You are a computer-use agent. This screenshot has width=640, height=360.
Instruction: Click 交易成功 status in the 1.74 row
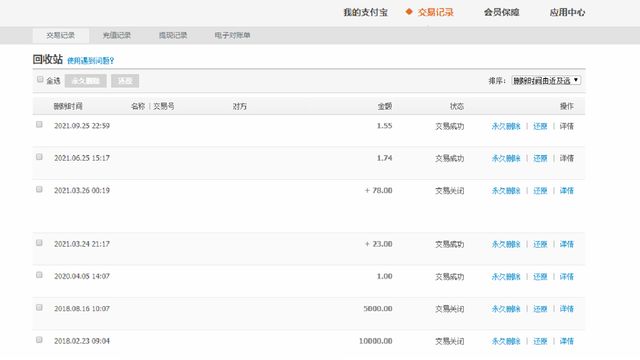click(x=449, y=158)
